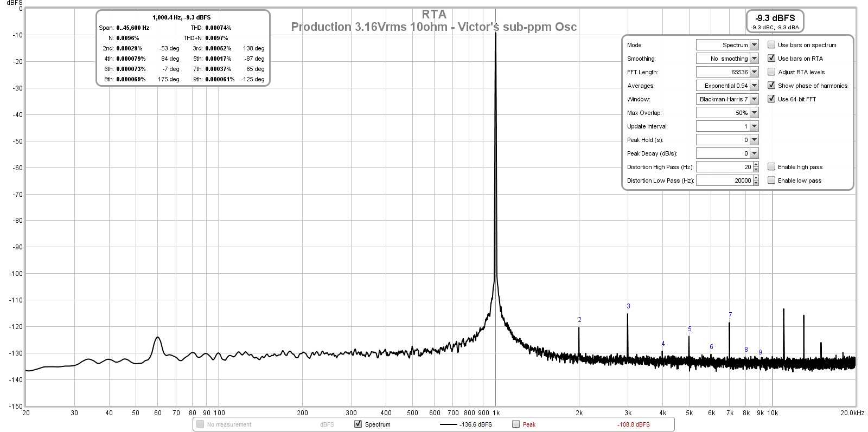Open the FFT Length dropdown showing 65536
The image size is (868, 432).
(727, 72)
